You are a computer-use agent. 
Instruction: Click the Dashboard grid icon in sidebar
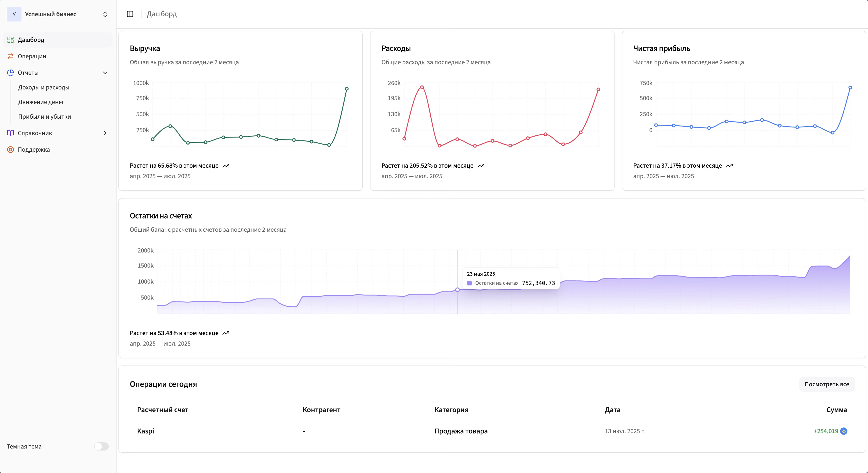click(11, 40)
